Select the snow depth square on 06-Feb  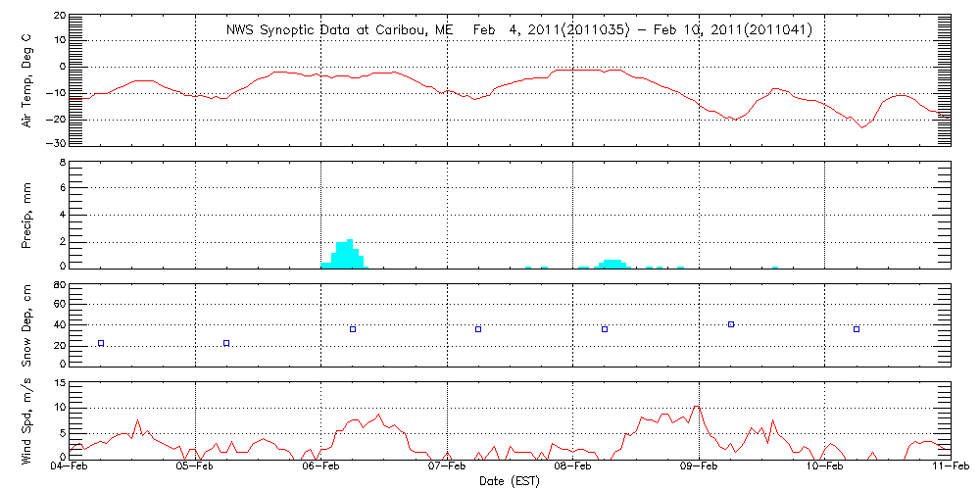pyautogui.click(x=353, y=329)
